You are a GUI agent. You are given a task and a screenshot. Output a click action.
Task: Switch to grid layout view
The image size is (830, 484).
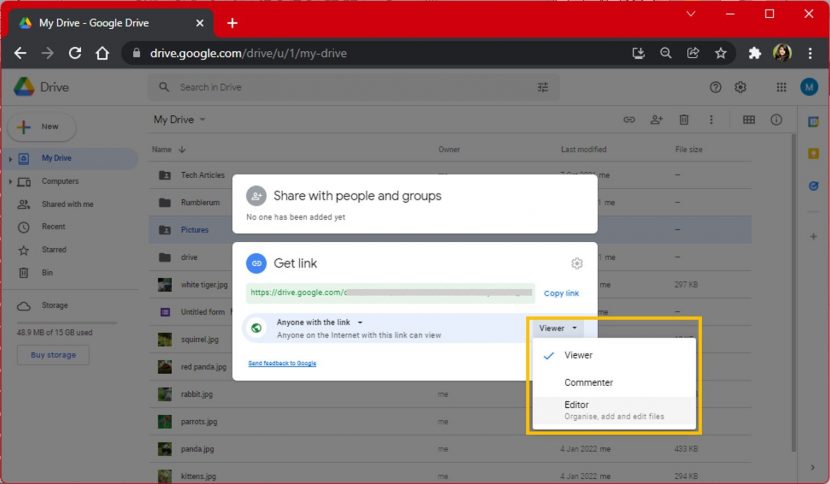point(749,120)
